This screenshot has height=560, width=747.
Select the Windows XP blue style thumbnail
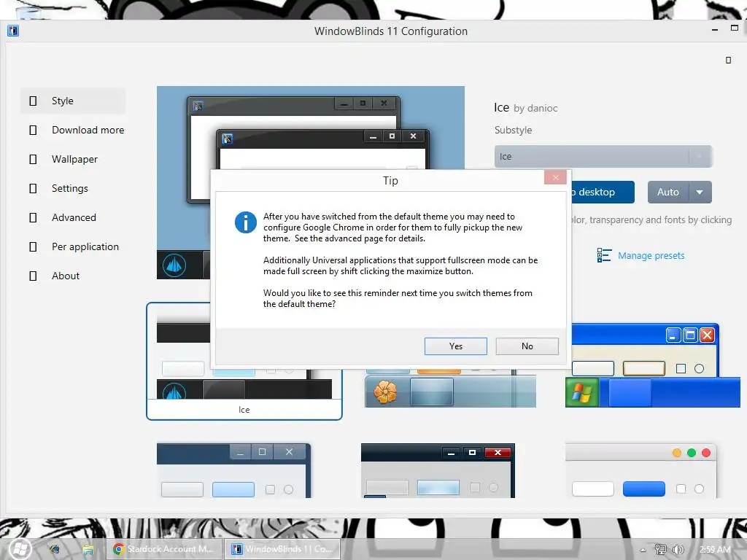click(x=652, y=366)
